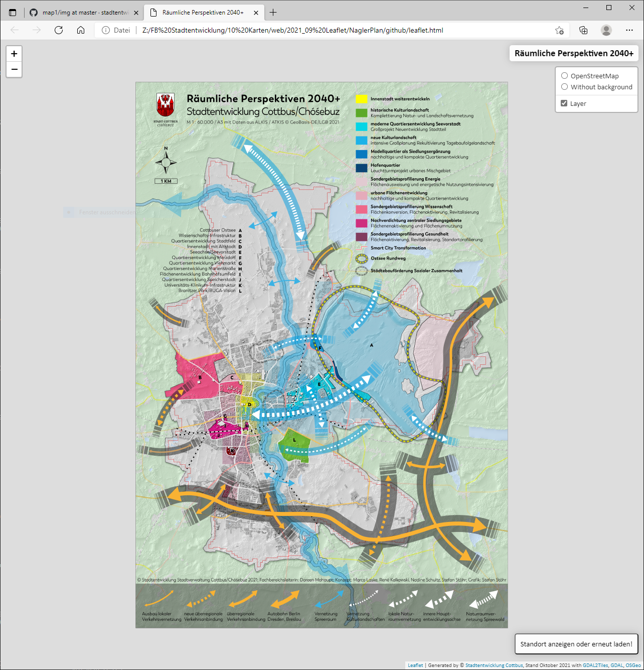Zoom in on the map
644x670 pixels.
tap(14, 54)
